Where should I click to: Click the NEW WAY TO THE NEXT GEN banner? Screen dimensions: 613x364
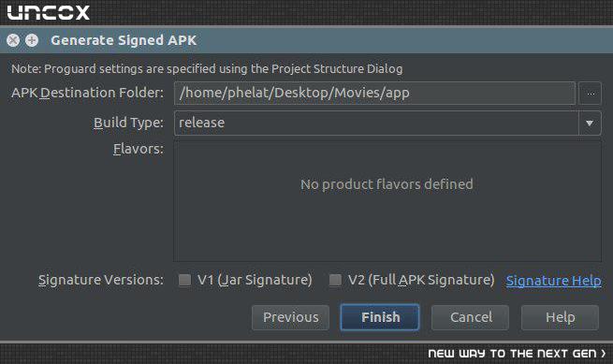(517, 354)
